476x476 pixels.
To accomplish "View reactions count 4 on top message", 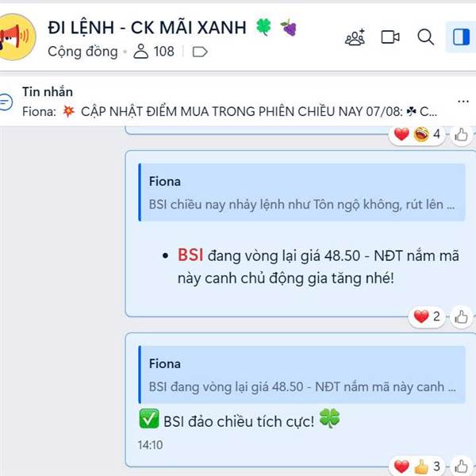I will coord(416,134).
